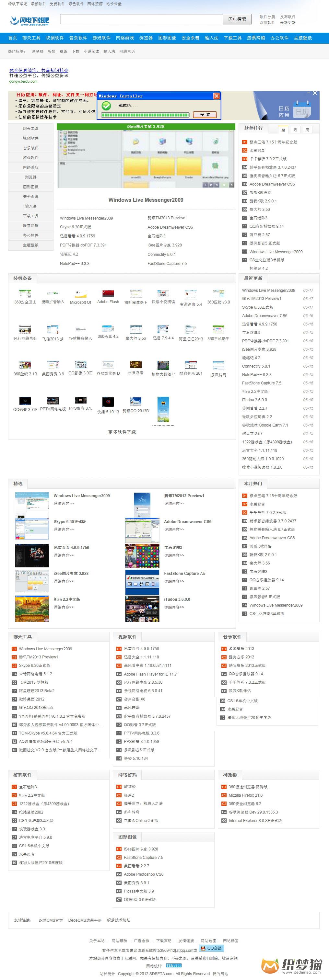
Task: Open the 软件分类 link beside search
Action: pyautogui.click(x=267, y=17)
